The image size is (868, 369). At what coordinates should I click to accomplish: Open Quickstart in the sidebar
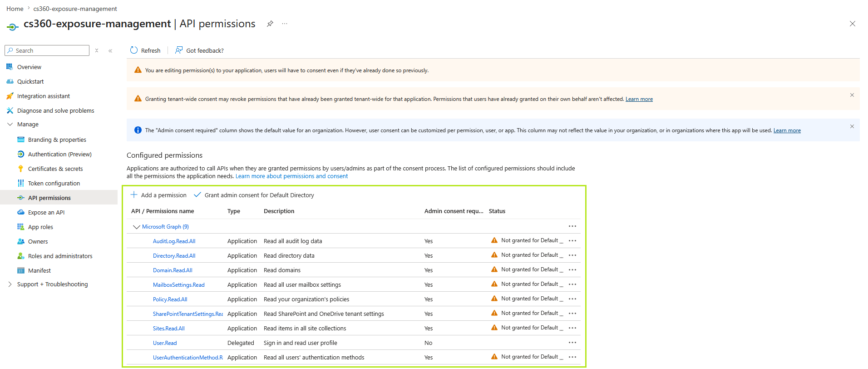[30, 81]
